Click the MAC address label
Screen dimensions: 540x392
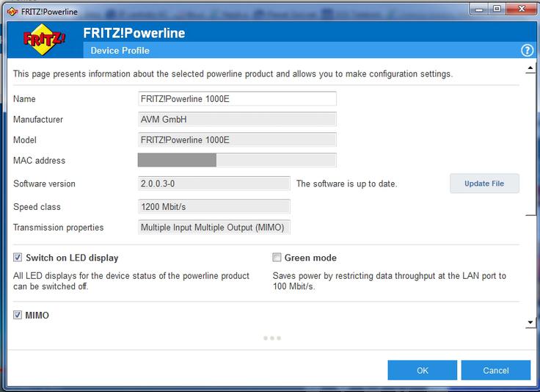click(x=39, y=161)
